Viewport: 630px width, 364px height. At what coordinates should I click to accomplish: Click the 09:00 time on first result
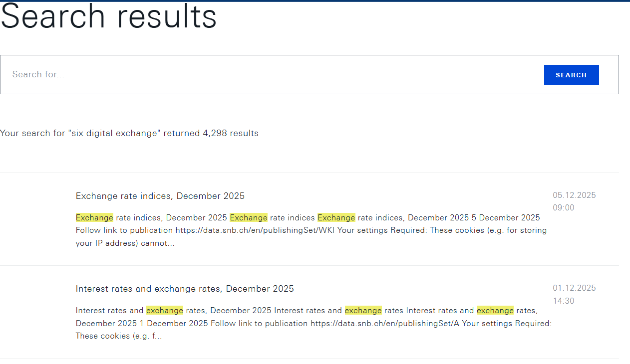click(564, 207)
